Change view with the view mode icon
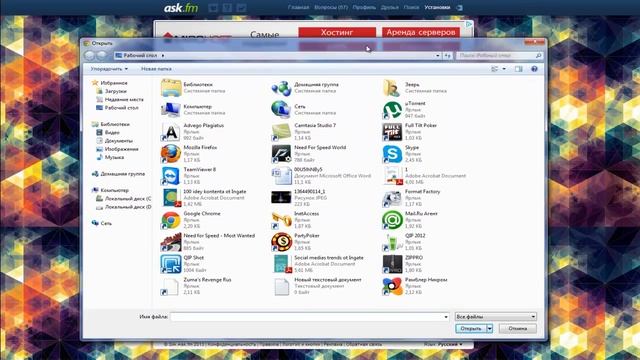640x360 pixels. 495,69
